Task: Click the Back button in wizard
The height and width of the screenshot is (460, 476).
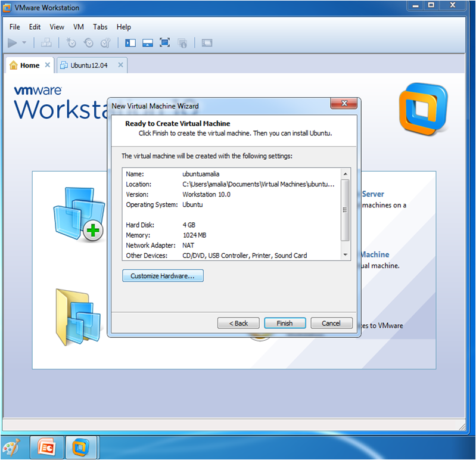Action: 238,323
